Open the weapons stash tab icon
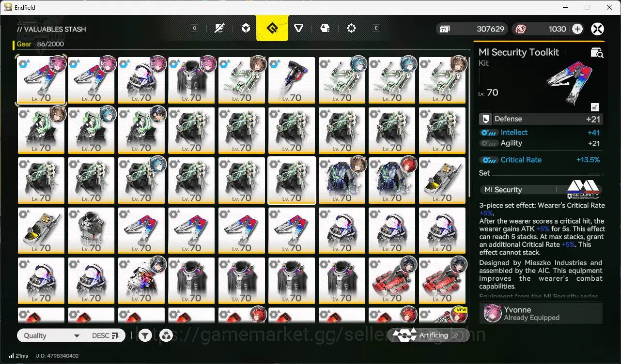This screenshot has height=364, width=621. point(219,28)
